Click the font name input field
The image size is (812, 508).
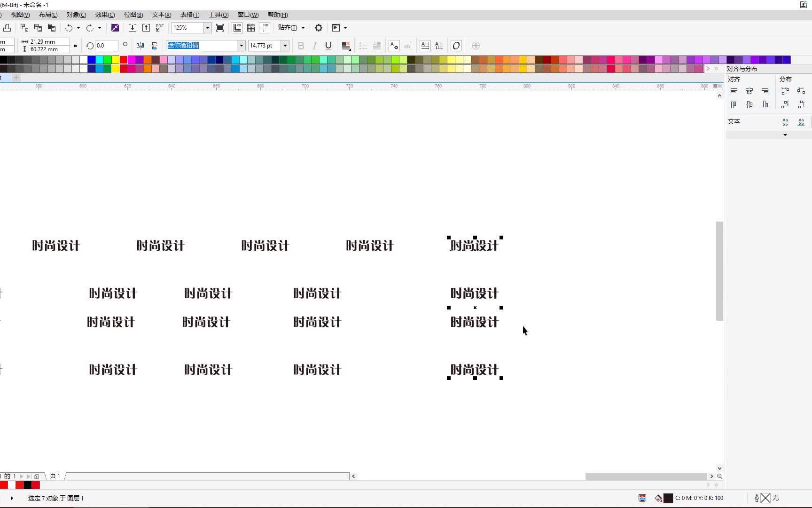(202, 46)
